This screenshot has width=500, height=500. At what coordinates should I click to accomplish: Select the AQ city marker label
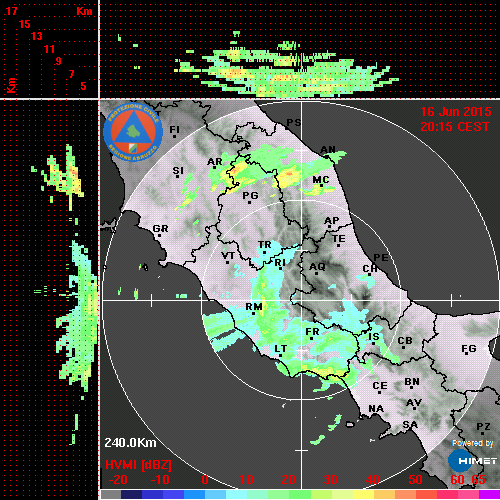(x=317, y=267)
